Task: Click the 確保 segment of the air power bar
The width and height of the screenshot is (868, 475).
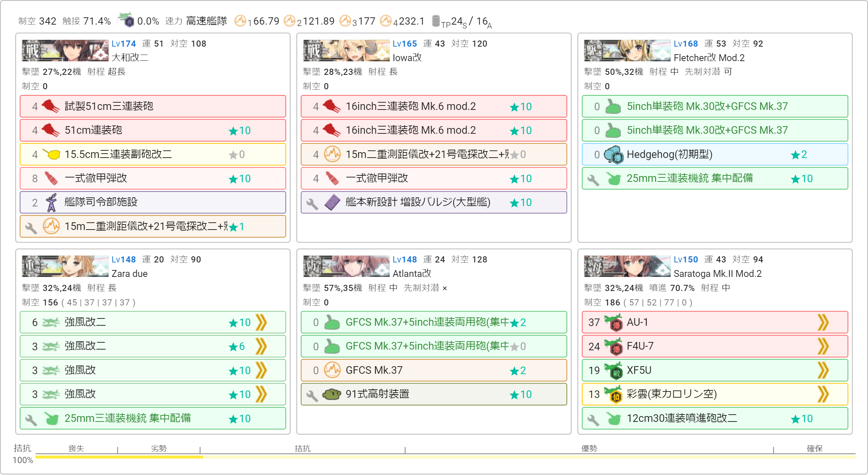Action: 814,449
